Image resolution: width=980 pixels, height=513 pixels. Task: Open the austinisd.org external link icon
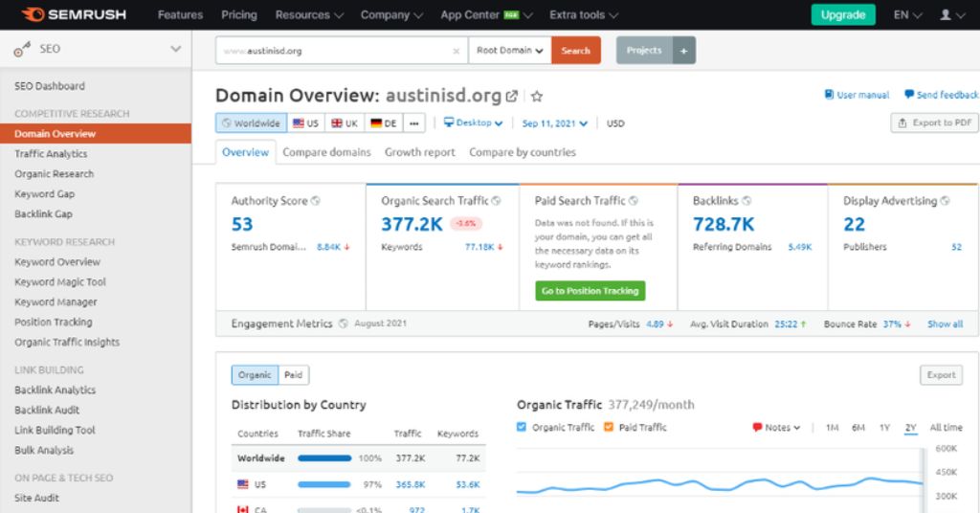511,97
